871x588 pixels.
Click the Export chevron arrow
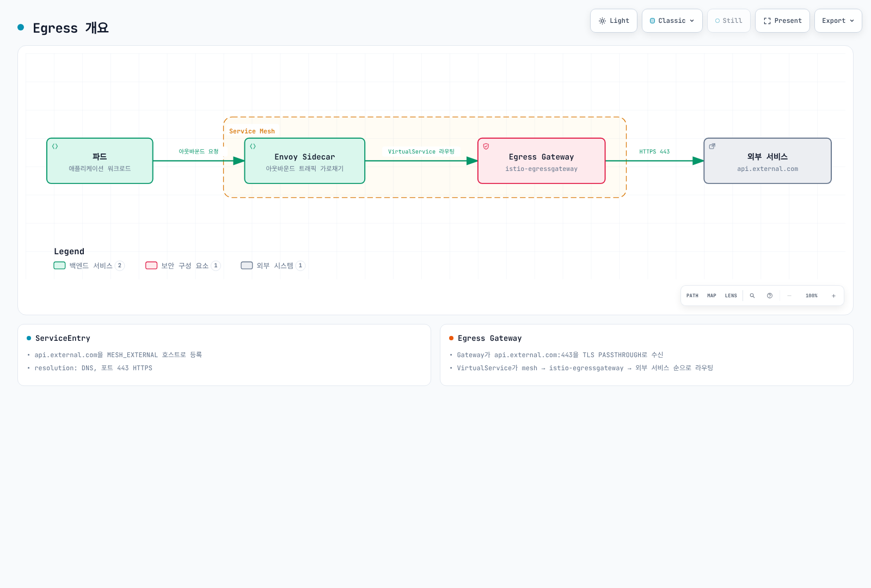(852, 21)
